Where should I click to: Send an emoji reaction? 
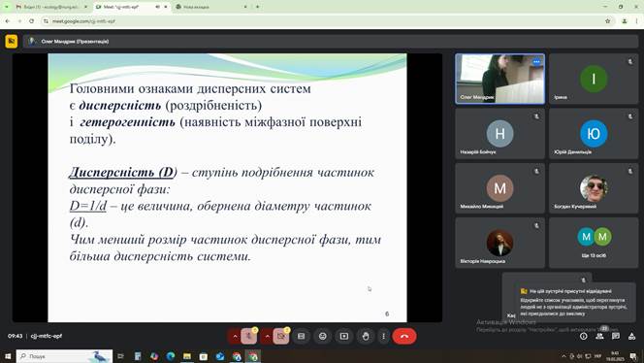(322, 336)
